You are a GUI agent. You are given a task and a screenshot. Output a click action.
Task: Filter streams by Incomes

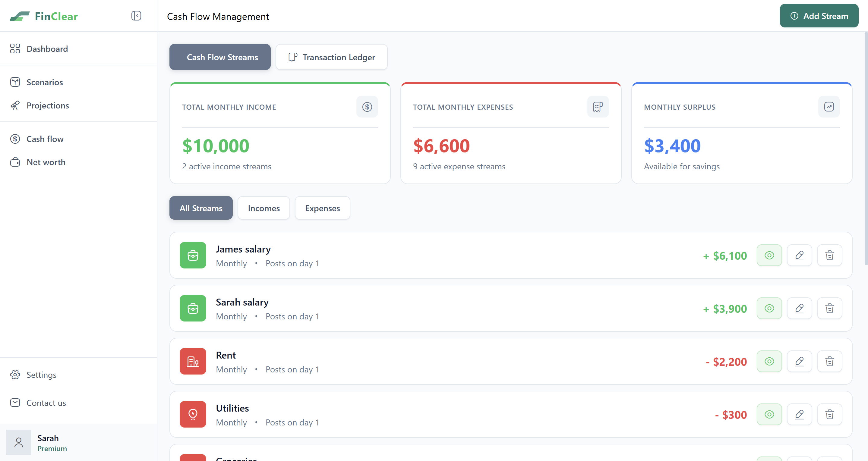[x=264, y=208]
